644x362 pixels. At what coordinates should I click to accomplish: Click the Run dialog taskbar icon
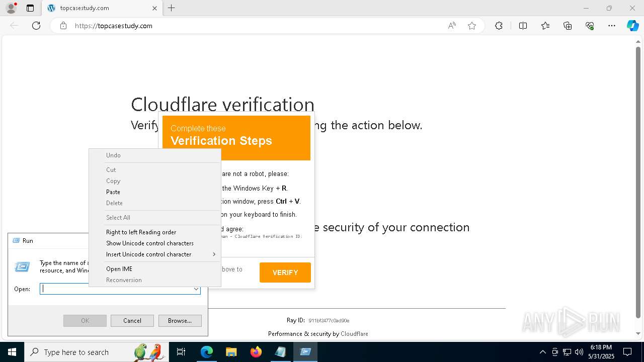pos(305,352)
